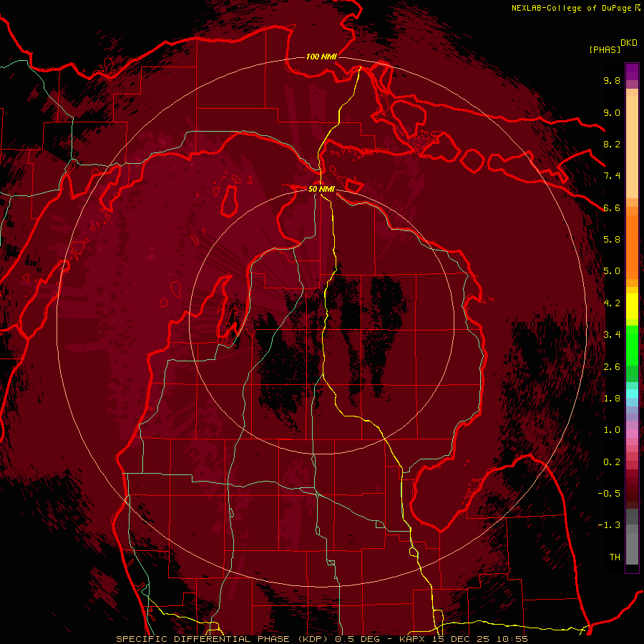The width and height of the screenshot is (644, 644).
Task: Click the 10:55 timestamp in caption
Action: click(512, 639)
